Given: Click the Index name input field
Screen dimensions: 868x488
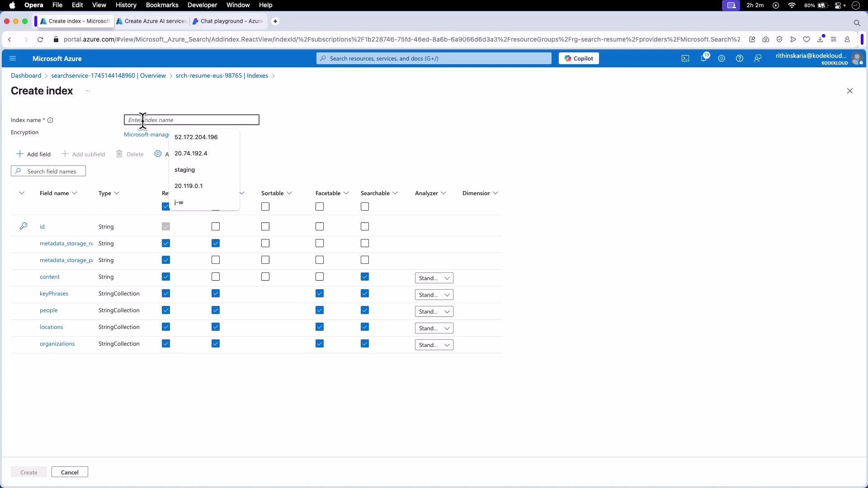Looking at the screenshot, I should tap(192, 120).
